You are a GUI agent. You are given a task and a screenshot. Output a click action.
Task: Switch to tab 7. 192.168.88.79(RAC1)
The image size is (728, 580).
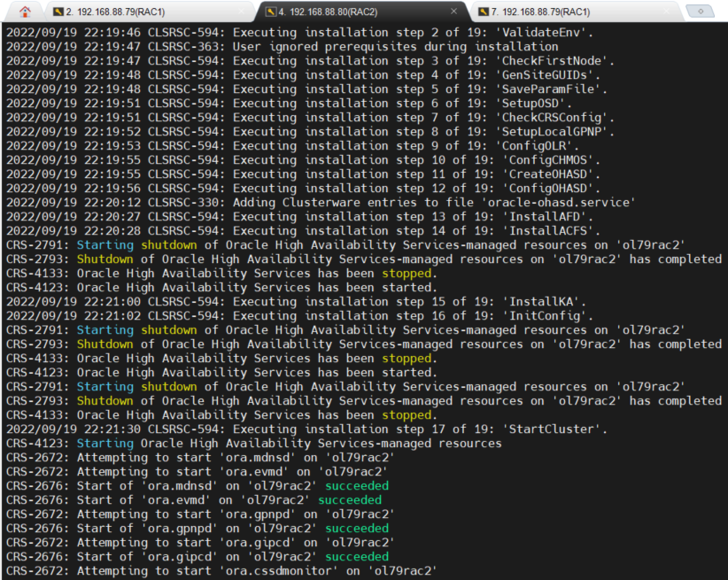576,12
